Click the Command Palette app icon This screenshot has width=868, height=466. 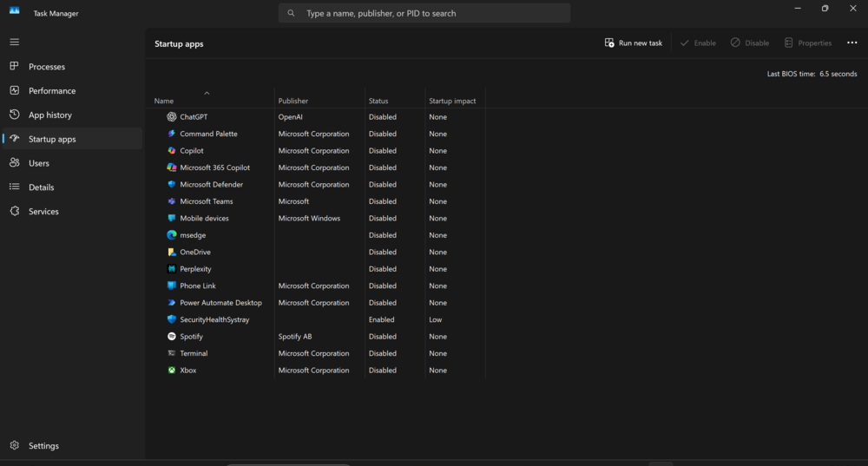tap(172, 134)
